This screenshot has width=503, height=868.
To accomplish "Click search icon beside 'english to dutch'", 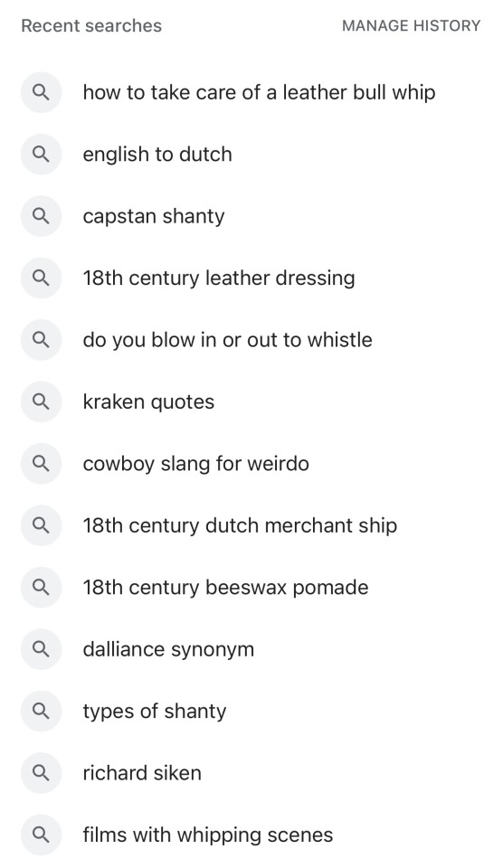I will click(x=41, y=155).
